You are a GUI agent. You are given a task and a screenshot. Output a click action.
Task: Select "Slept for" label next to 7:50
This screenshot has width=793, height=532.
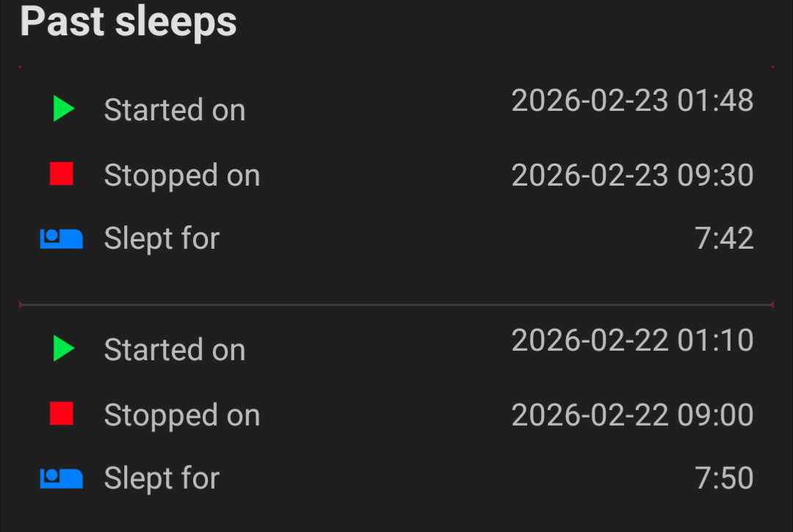(x=162, y=478)
